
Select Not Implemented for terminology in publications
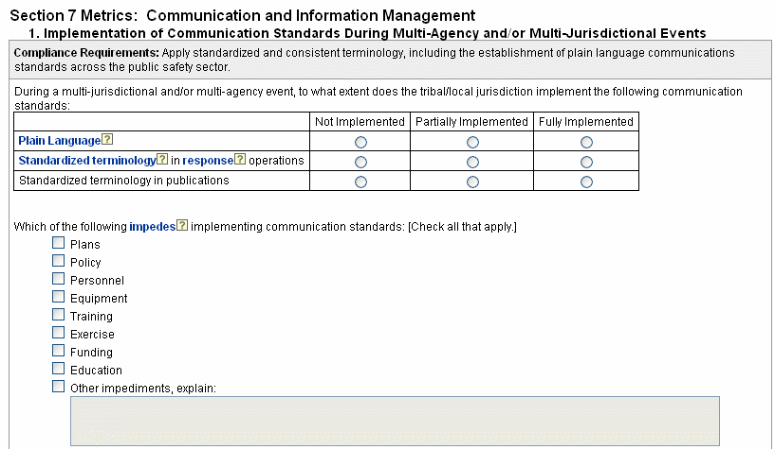click(360, 181)
